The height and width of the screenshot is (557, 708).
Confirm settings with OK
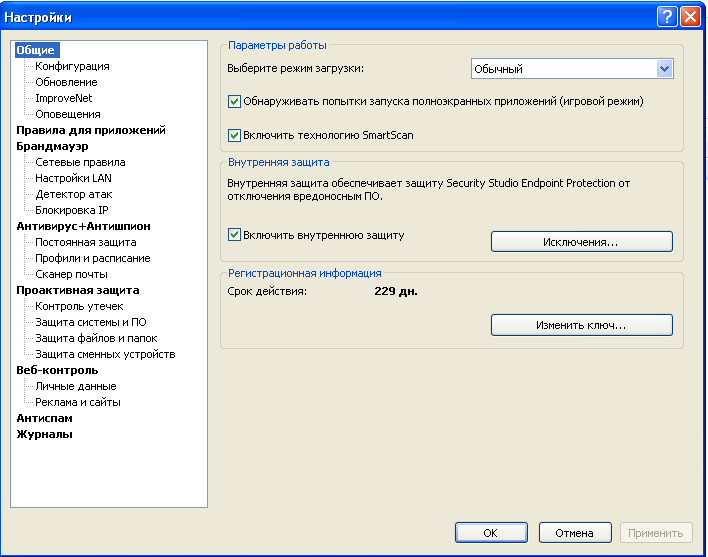click(x=491, y=533)
